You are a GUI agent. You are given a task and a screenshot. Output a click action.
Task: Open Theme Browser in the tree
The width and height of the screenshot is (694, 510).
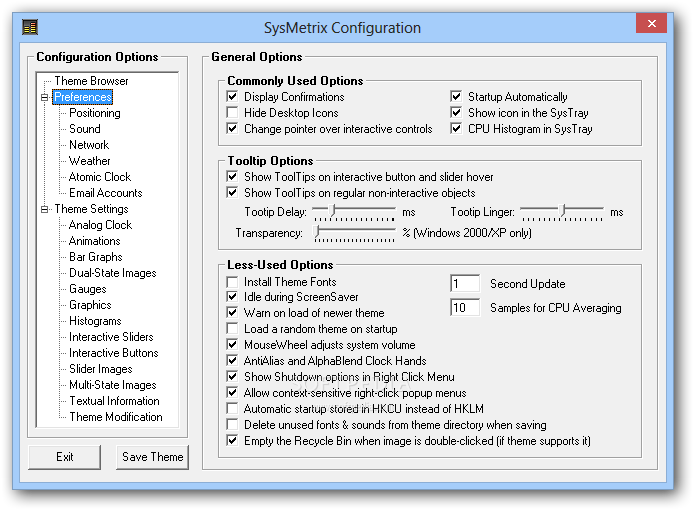[x=91, y=81]
